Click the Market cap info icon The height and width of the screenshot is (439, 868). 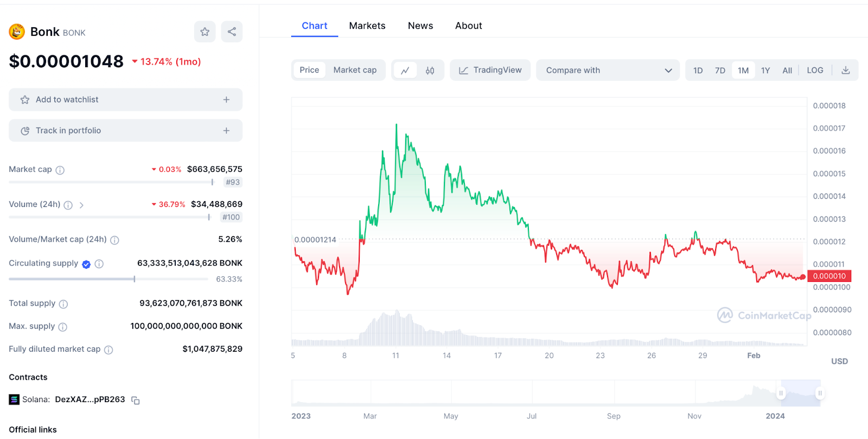point(60,170)
